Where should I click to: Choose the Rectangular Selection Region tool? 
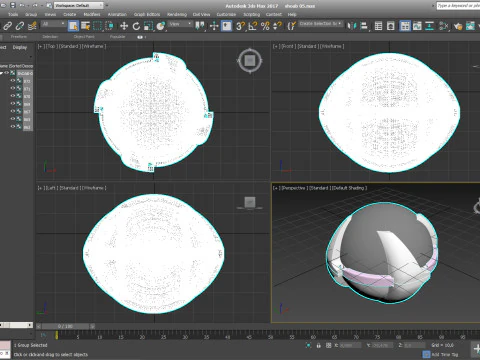97,26
